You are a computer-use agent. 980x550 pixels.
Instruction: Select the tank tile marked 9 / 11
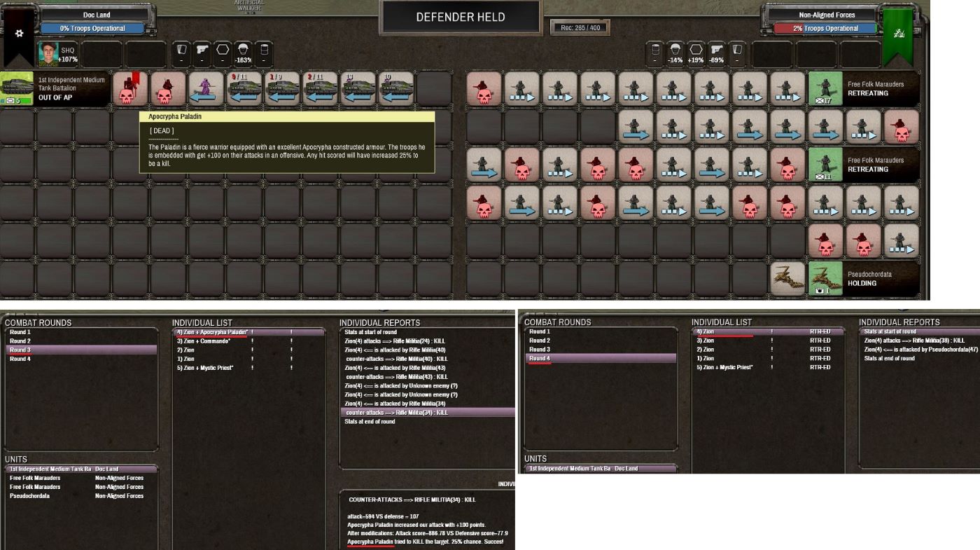click(244, 89)
